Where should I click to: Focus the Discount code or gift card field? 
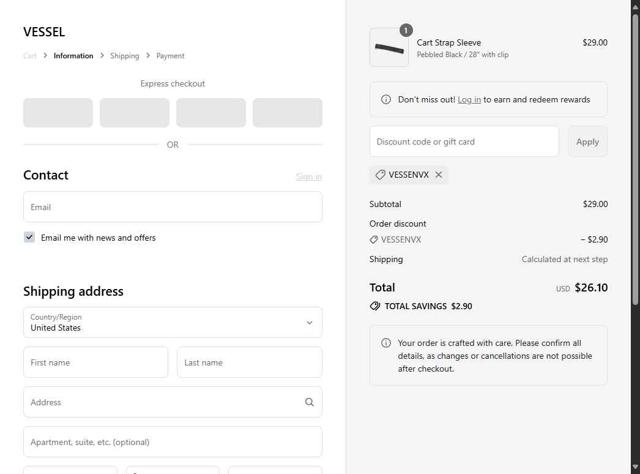pyautogui.click(x=464, y=142)
